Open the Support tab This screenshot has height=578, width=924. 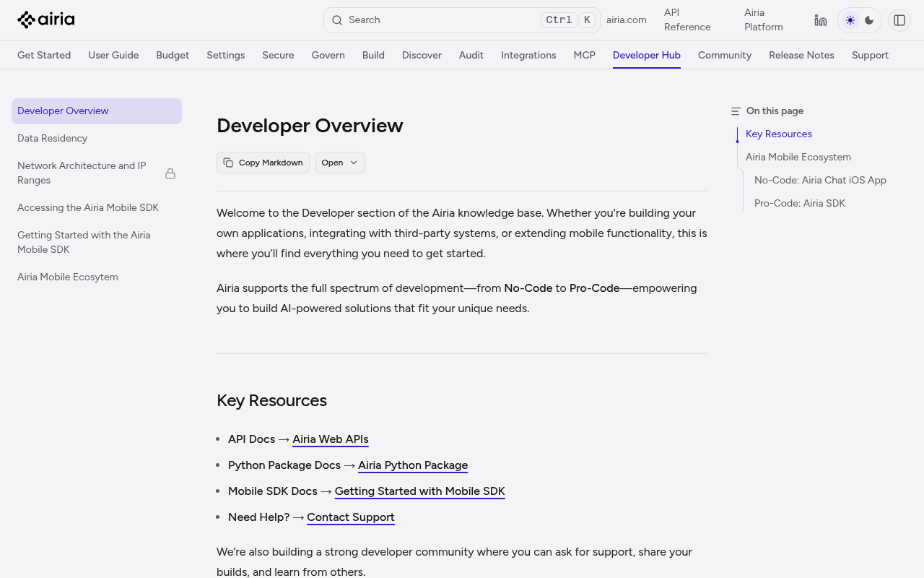coord(870,55)
